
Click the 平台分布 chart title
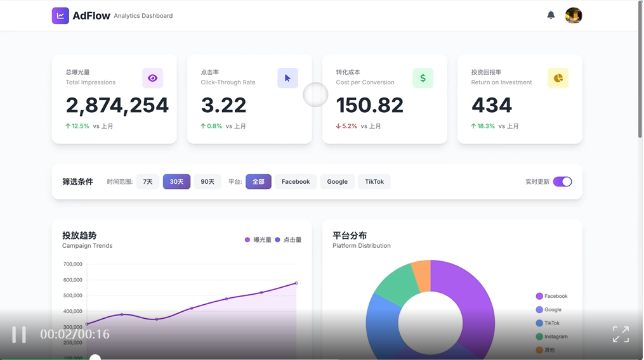coord(350,236)
